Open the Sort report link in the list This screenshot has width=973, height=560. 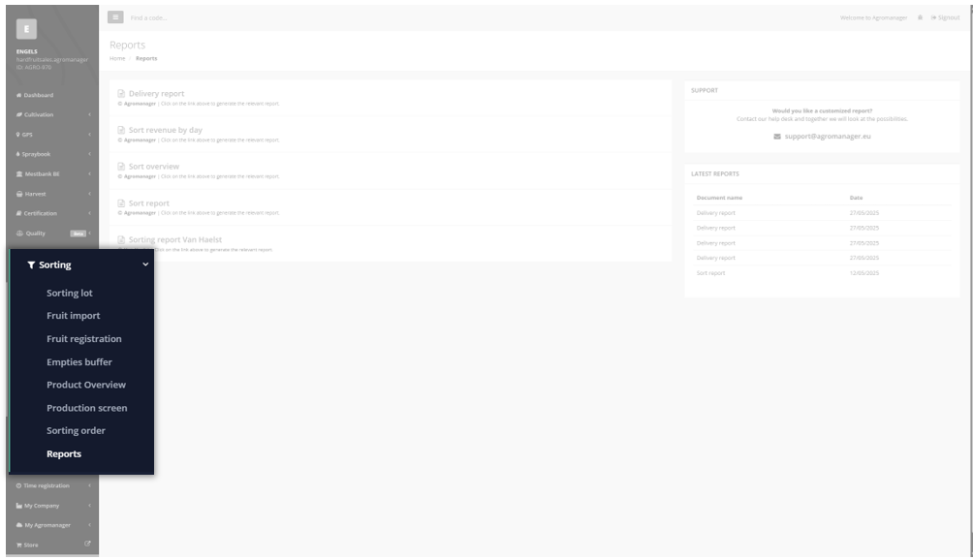149,203
